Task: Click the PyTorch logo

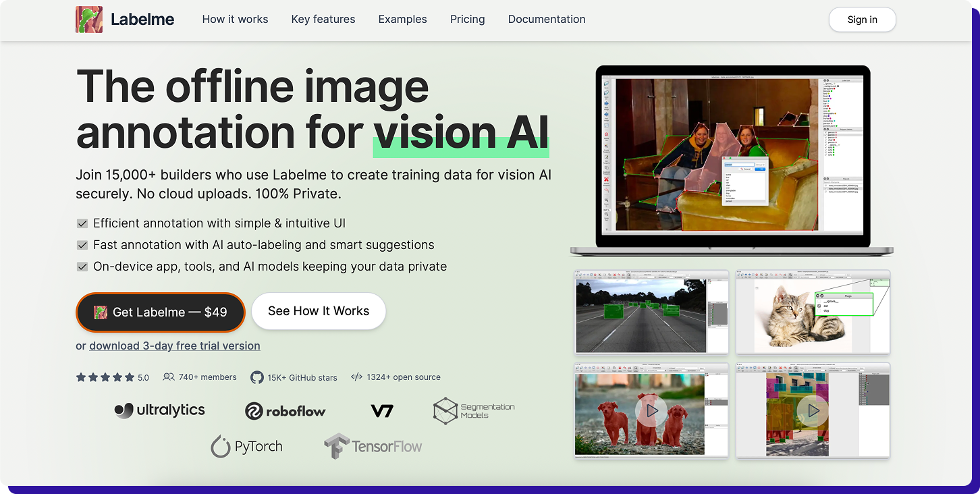Action: (x=246, y=446)
